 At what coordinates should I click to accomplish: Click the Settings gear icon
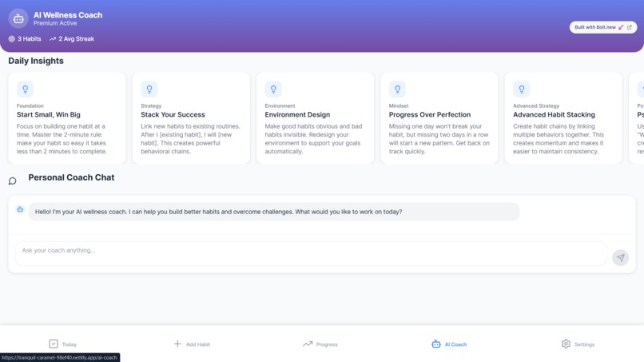(566, 344)
